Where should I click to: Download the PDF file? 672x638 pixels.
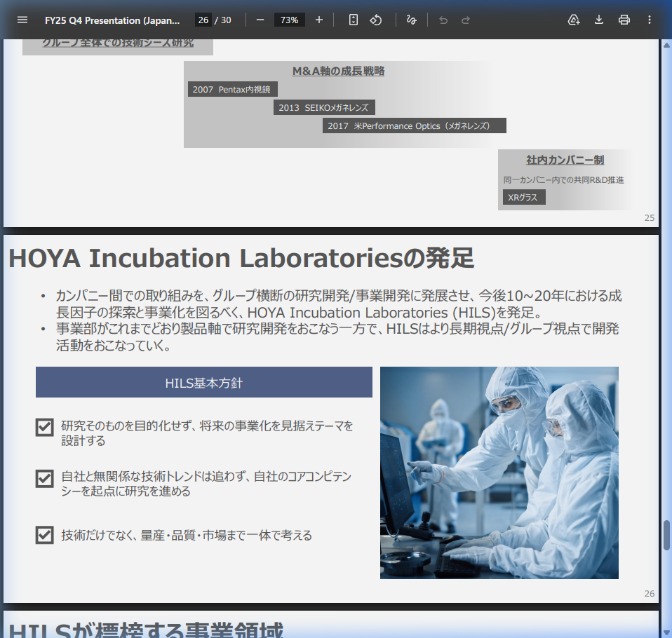click(x=599, y=20)
